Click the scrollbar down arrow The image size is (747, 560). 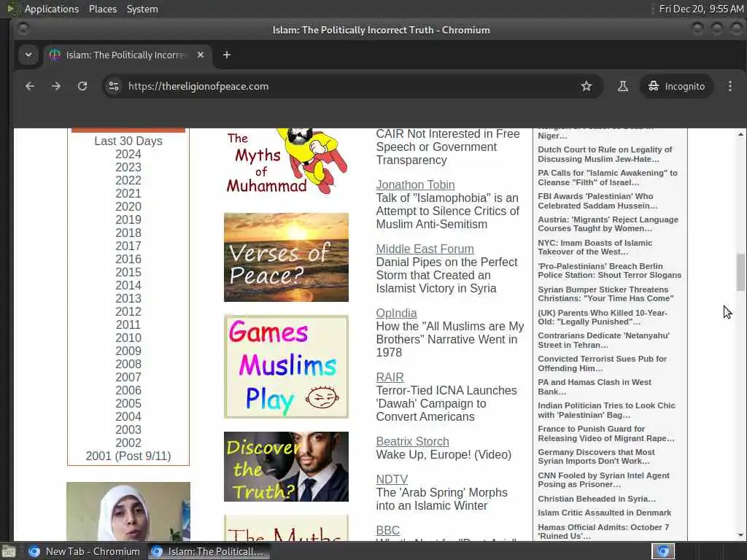[740, 535]
